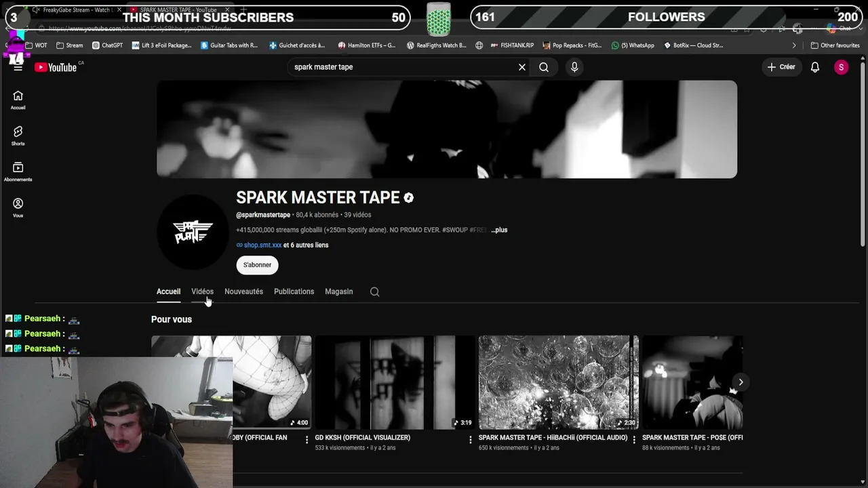Image resolution: width=868 pixels, height=488 pixels.
Task: Open the ChatGPT bookmark
Action: (107, 45)
